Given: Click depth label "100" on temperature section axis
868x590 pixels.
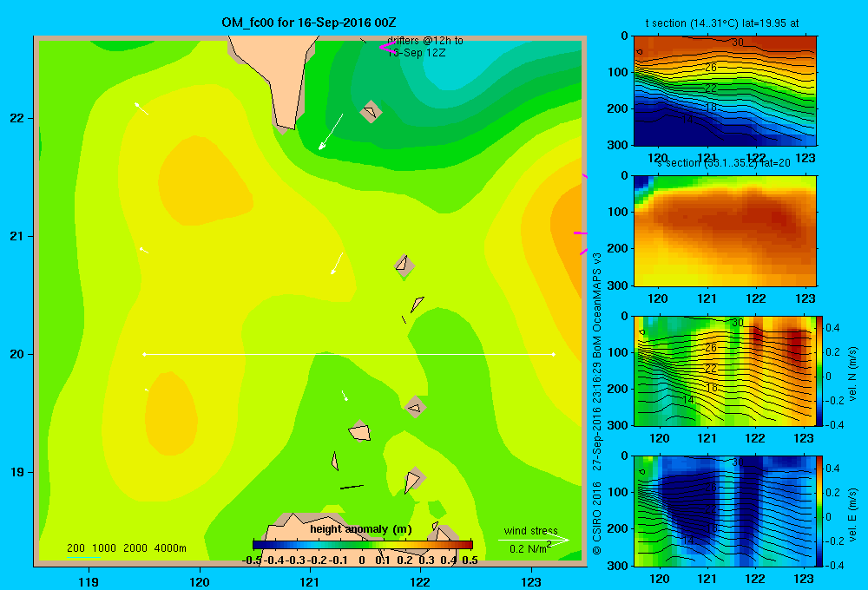Looking at the screenshot, I should 617,72.
